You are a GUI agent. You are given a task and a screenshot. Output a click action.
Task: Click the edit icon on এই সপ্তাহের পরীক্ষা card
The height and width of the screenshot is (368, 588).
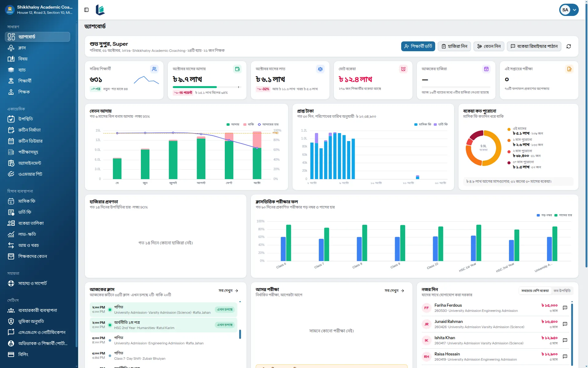pos(569,69)
